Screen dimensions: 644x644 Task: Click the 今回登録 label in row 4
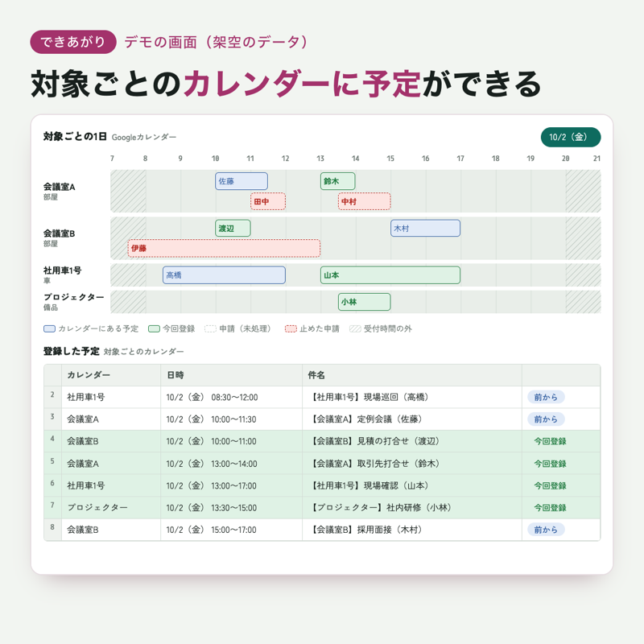click(550, 441)
